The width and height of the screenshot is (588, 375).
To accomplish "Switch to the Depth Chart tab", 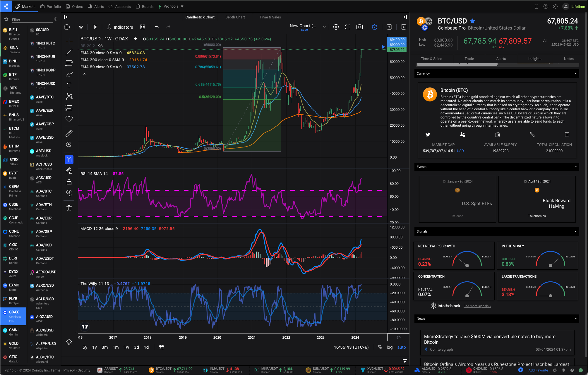I will (x=235, y=17).
